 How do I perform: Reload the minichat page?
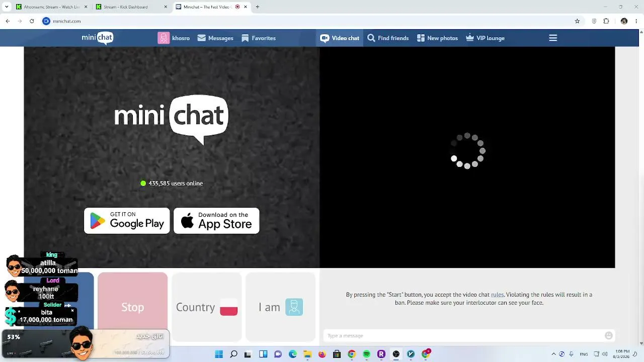coord(32,21)
